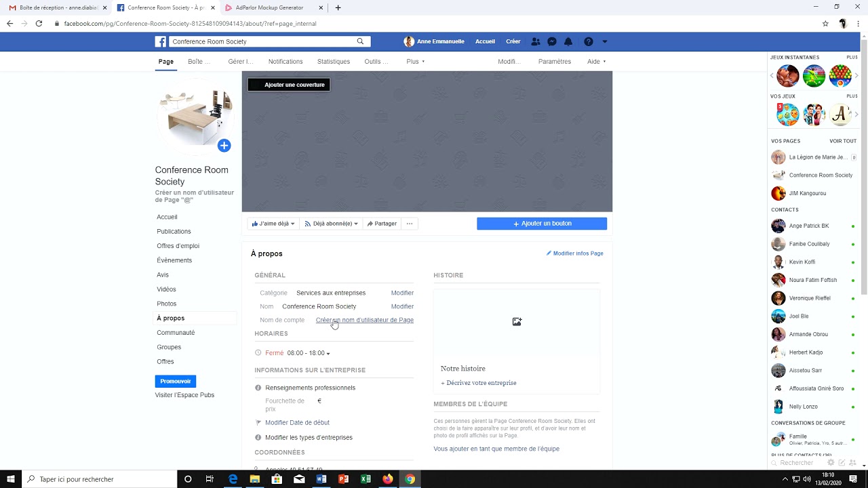Open the Déjà abonné(e) dropdown
Screen dimensions: 868x488
point(331,224)
